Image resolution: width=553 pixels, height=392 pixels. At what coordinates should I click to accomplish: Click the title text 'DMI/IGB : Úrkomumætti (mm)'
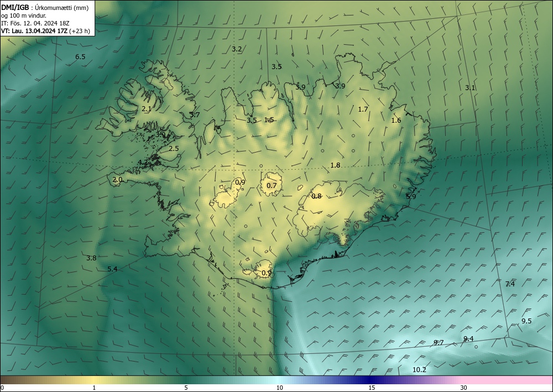(x=45, y=8)
